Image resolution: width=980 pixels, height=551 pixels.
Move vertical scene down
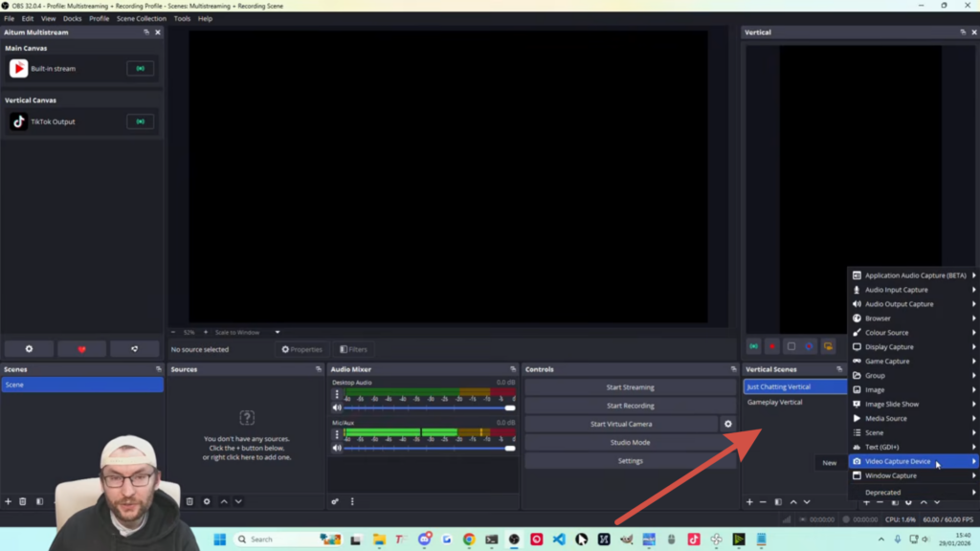[x=808, y=502]
